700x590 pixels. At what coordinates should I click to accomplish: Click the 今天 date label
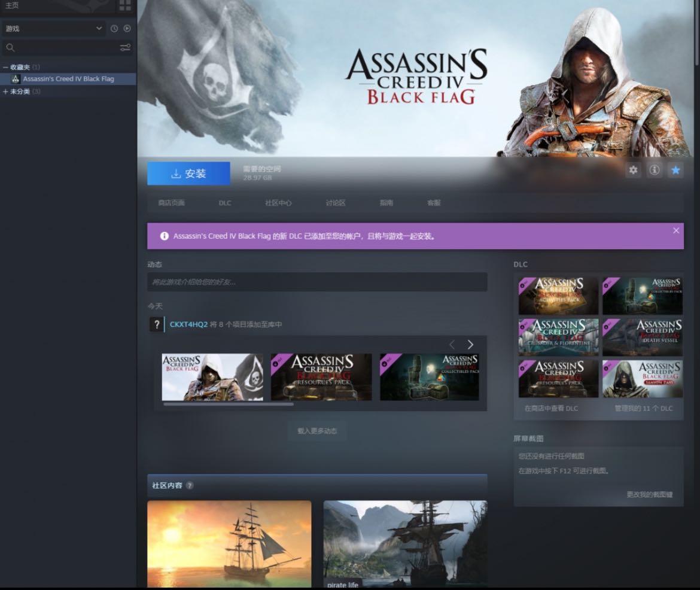156,306
